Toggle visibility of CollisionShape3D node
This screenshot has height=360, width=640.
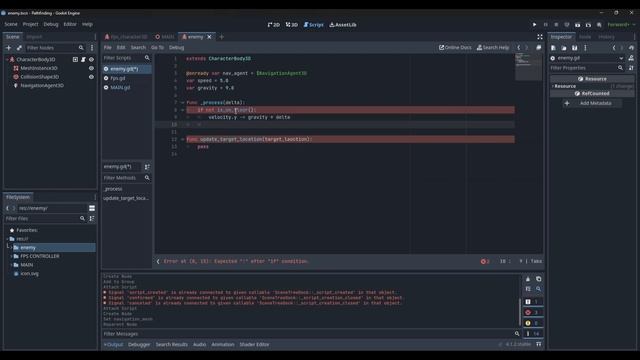coord(91,77)
